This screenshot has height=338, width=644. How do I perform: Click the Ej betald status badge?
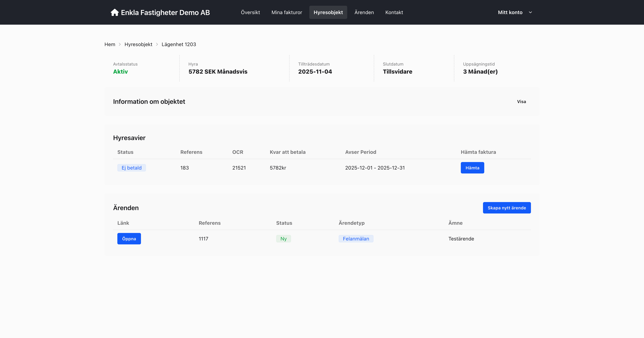(131, 168)
